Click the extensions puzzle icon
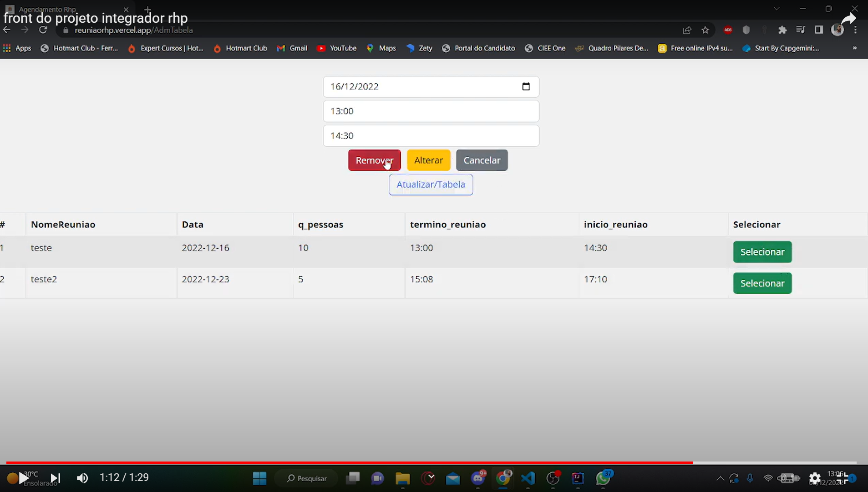Viewport: 868px width, 492px height. pyautogui.click(x=782, y=30)
